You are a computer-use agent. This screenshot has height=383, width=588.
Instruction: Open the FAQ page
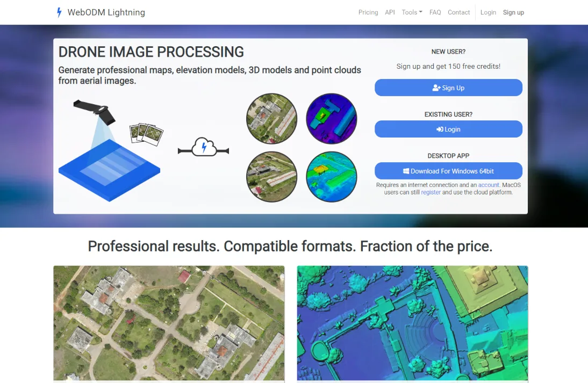[435, 12]
